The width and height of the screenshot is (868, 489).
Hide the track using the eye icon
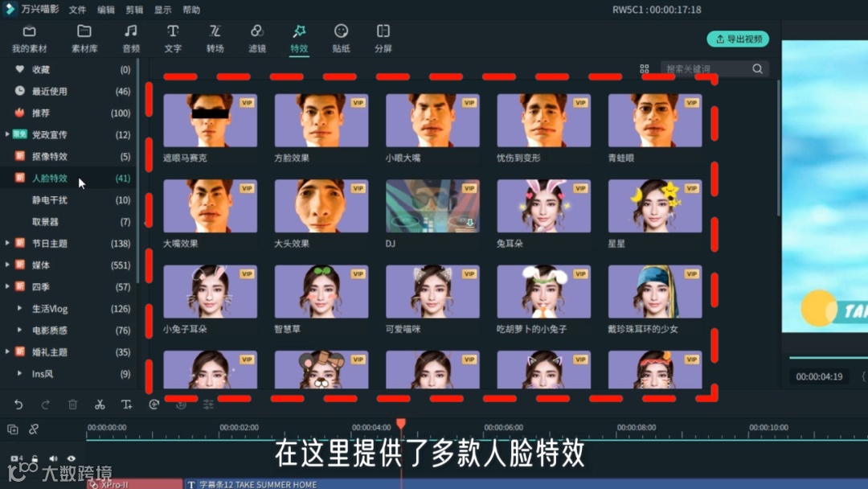point(72,458)
